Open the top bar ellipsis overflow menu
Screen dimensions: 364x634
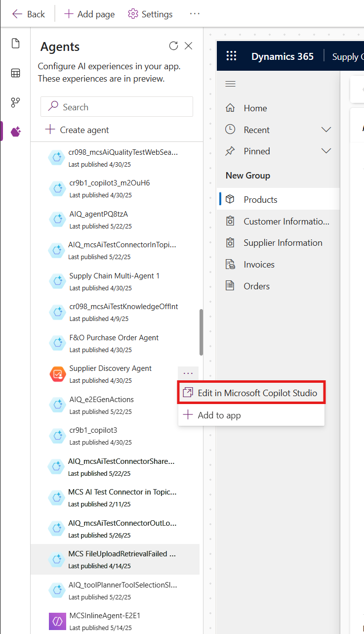195,14
